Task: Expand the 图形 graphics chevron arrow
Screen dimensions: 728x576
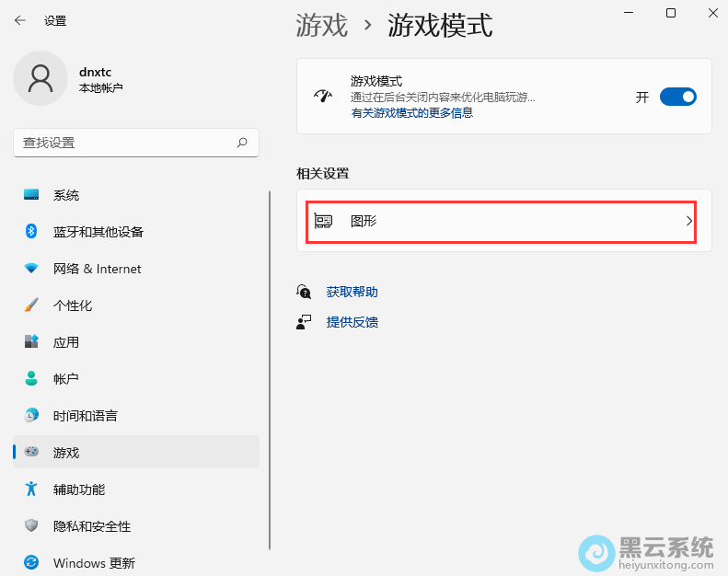Action: click(688, 222)
